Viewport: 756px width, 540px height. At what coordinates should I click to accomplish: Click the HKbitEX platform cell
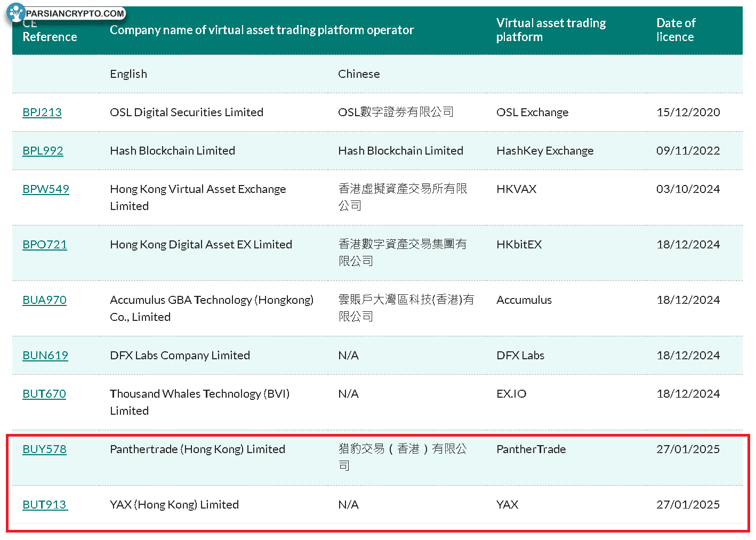pos(519,245)
